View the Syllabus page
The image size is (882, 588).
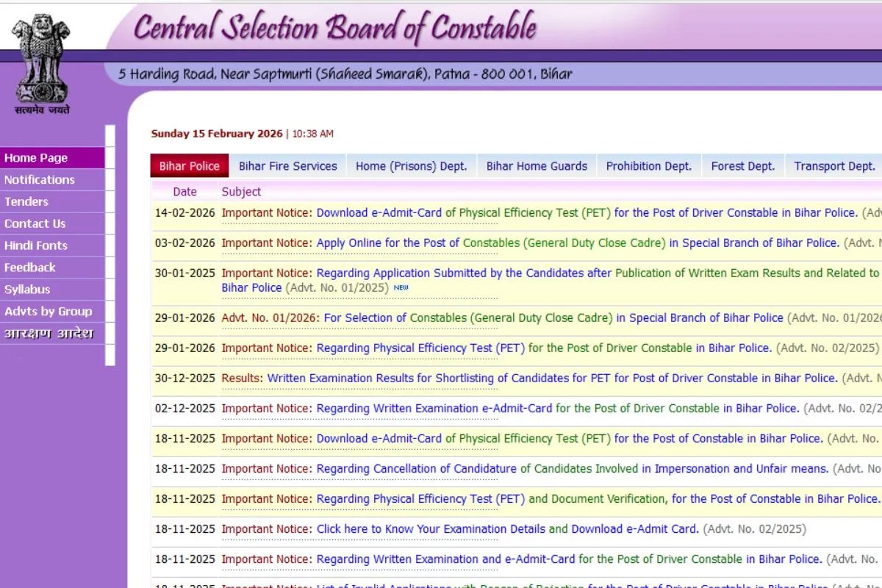point(27,290)
